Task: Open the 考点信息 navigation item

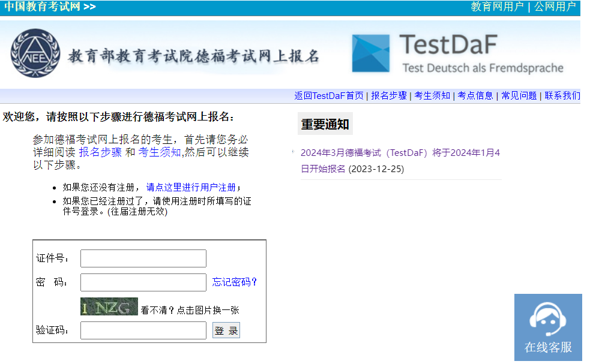Action: tap(475, 95)
